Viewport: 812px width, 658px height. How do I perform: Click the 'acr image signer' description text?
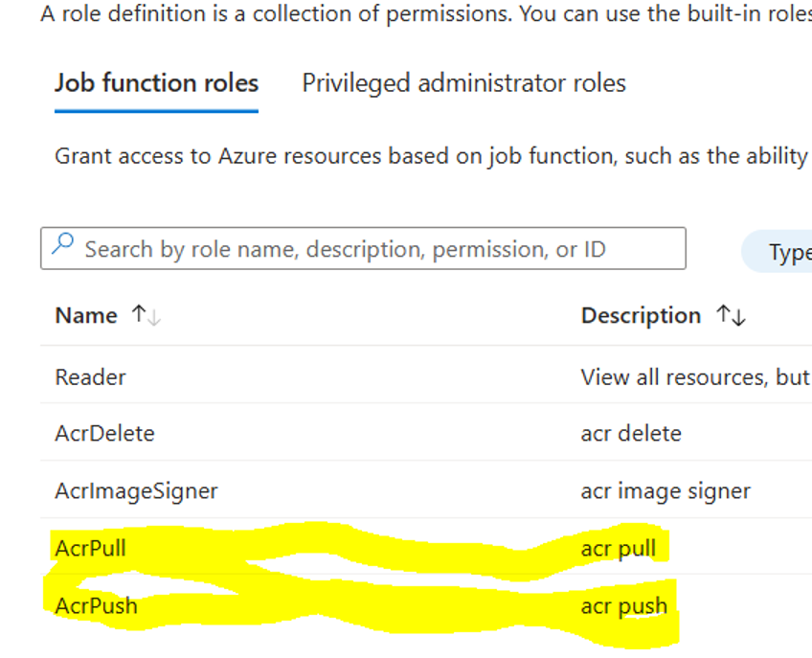click(665, 490)
